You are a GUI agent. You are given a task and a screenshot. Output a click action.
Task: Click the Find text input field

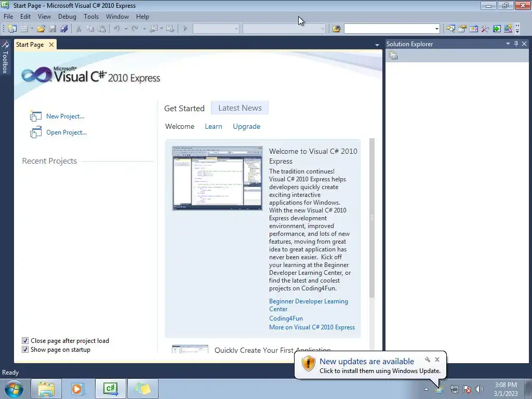pyautogui.click(x=389, y=29)
